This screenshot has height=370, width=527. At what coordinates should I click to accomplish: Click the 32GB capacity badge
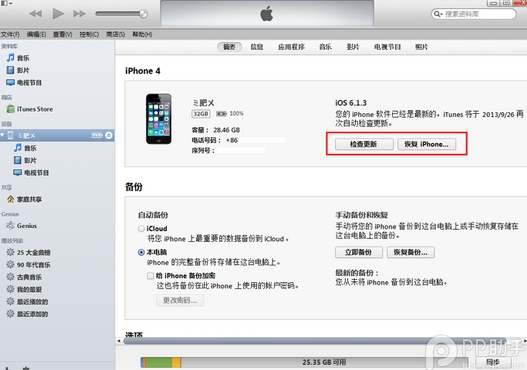click(x=201, y=114)
